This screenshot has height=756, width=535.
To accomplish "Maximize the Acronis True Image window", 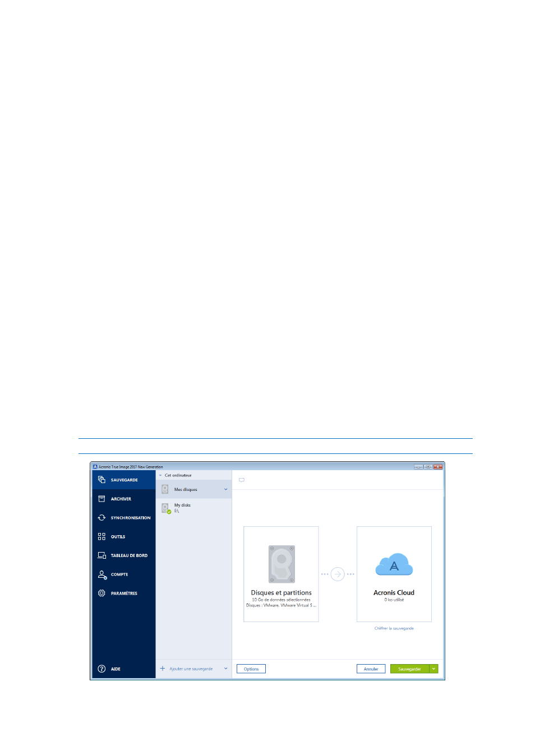I will (428, 467).
